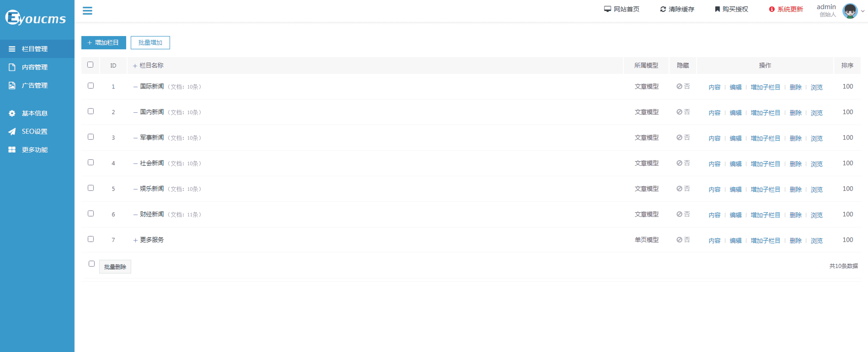The width and height of the screenshot is (868, 352).
Task: Expand the 更多服务 column with plus sign
Action: click(x=135, y=240)
